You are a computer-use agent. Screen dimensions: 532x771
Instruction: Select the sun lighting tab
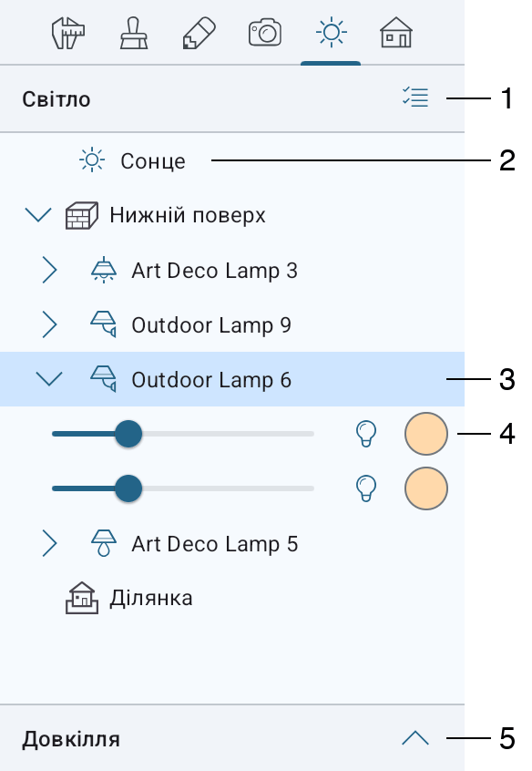331,33
